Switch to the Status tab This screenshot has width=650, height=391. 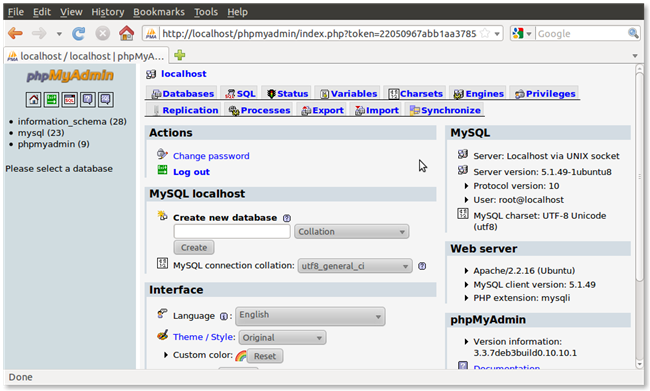pyautogui.click(x=287, y=94)
